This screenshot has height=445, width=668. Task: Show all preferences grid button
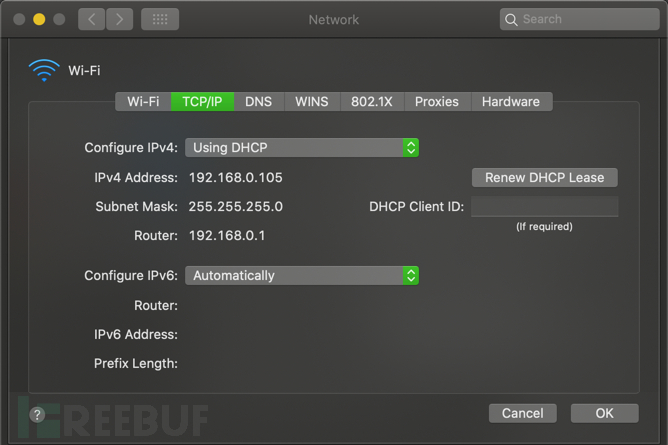(x=160, y=19)
